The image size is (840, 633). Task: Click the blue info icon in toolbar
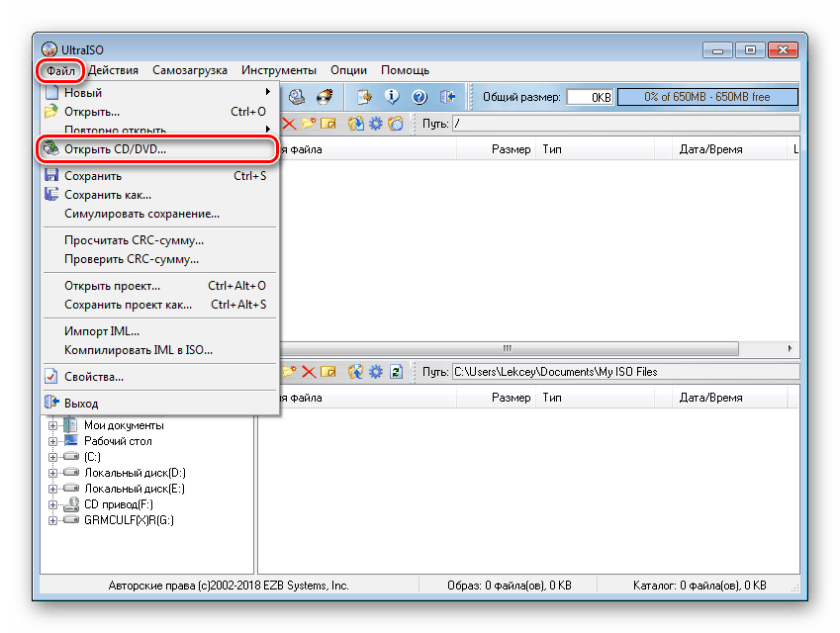click(392, 97)
